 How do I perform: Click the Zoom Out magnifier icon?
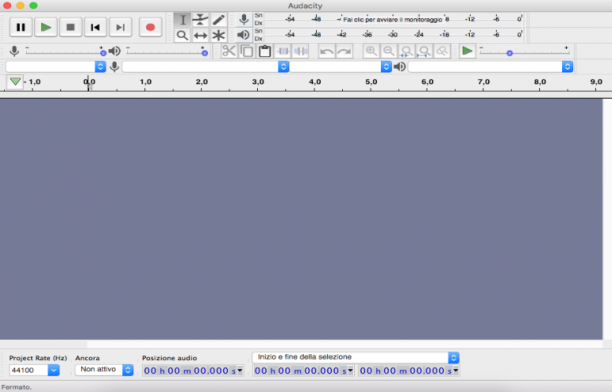(x=389, y=51)
